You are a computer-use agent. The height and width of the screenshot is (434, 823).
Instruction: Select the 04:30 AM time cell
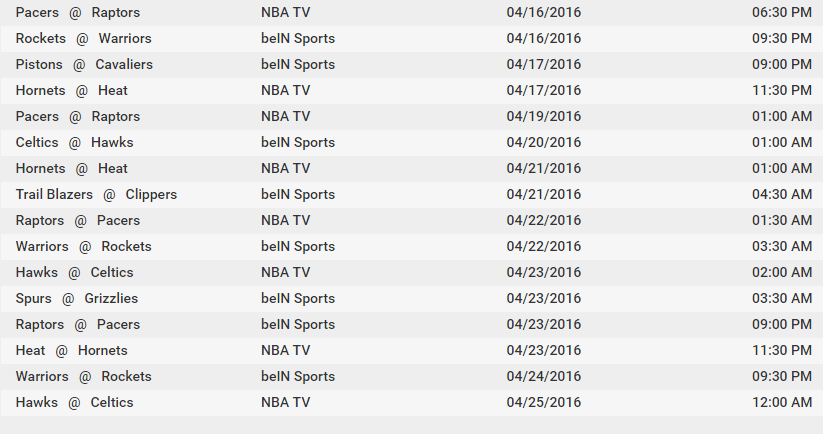coord(781,194)
